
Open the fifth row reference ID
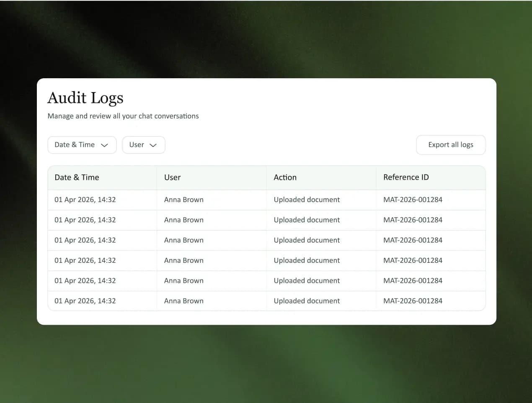click(x=413, y=280)
